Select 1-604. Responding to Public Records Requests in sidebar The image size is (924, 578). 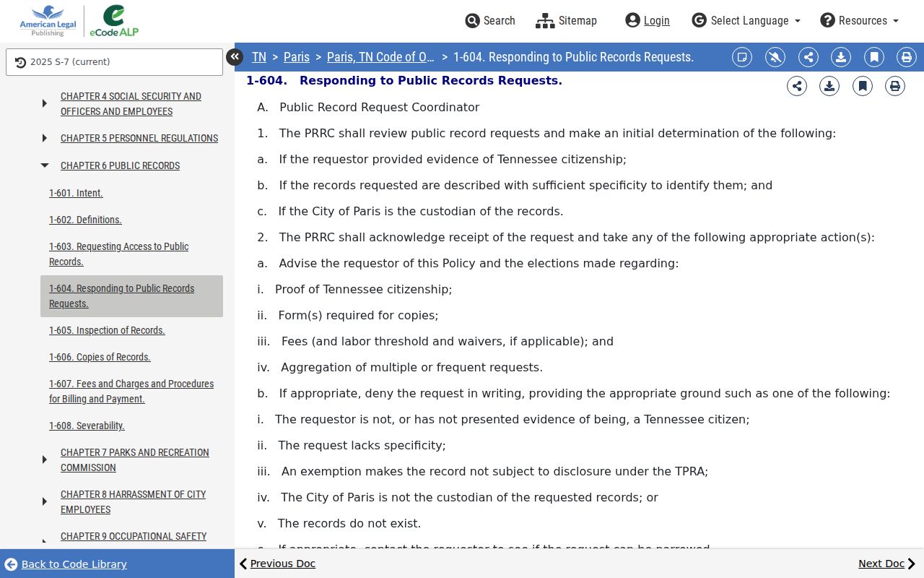click(x=131, y=296)
